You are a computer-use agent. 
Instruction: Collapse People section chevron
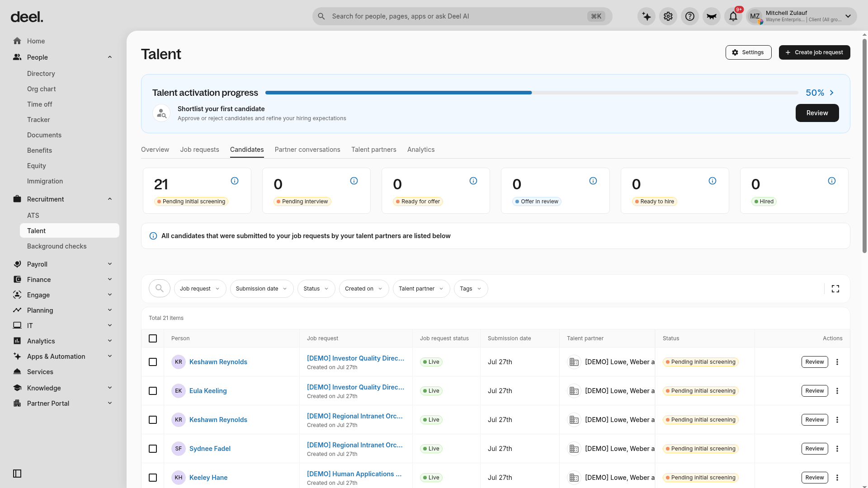click(110, 57)
